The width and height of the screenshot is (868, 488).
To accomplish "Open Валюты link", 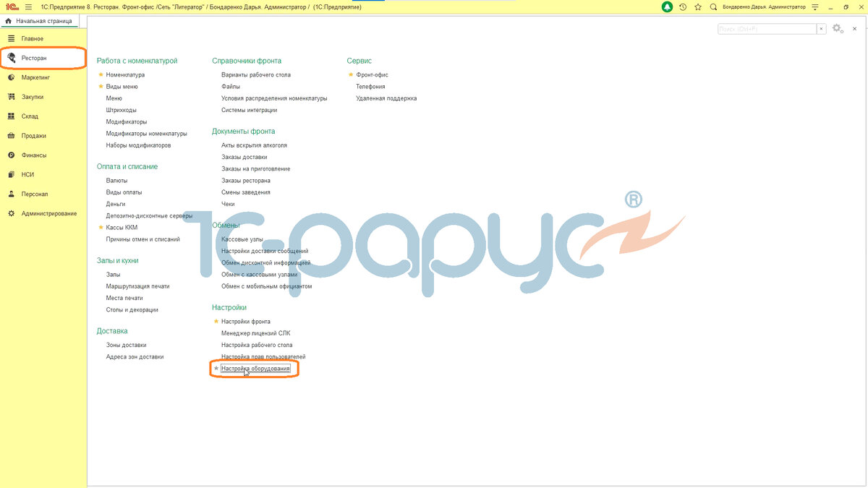I will [x=116, y=180].
